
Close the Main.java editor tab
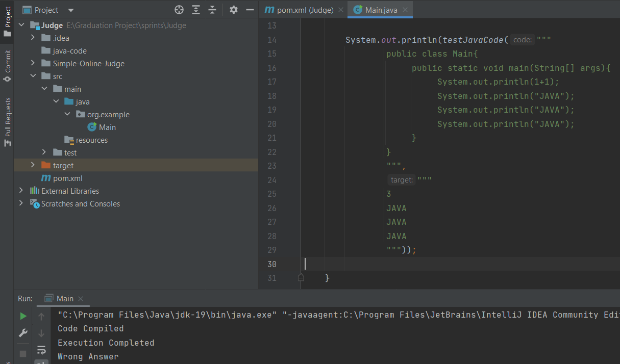(x=405, y=10)
